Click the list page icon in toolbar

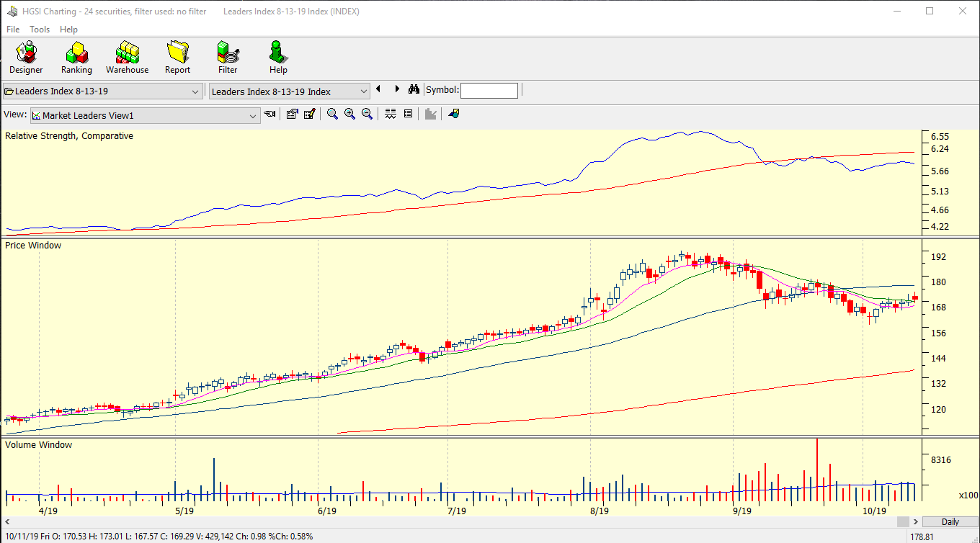[x=408, y=114]
